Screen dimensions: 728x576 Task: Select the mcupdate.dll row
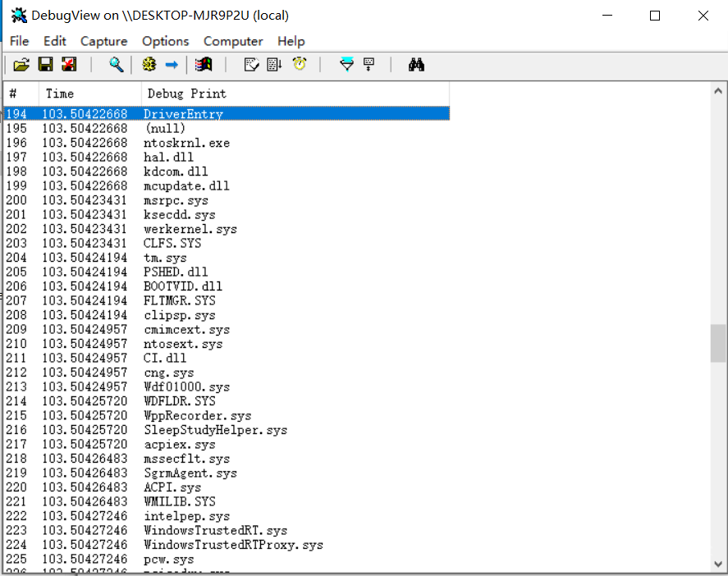tap(227, 185)
